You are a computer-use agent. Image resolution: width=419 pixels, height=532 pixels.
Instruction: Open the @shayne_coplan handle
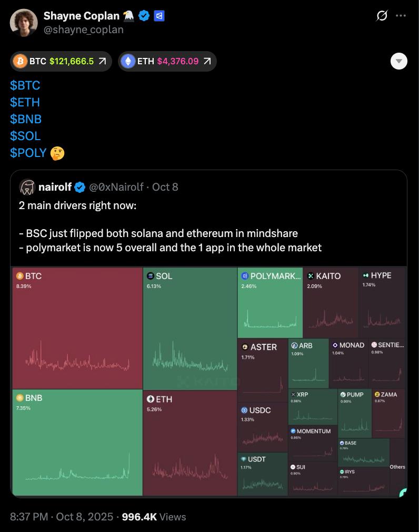(x=83, y=30)
